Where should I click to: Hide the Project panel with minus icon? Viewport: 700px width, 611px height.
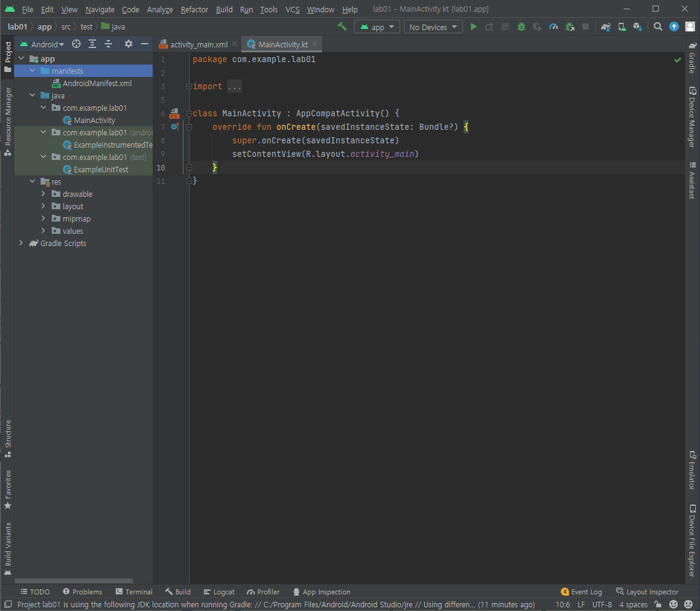coord(145,44)
